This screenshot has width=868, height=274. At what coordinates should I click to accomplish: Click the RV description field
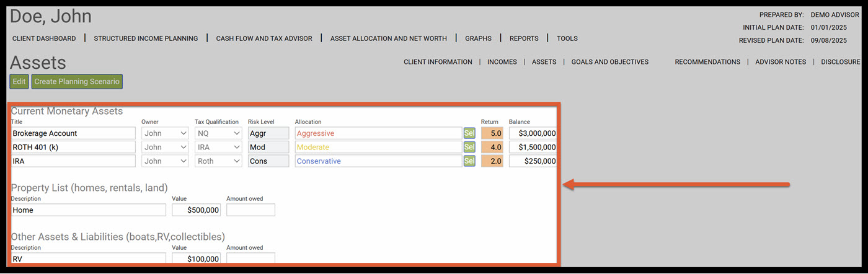pos(89,259)
